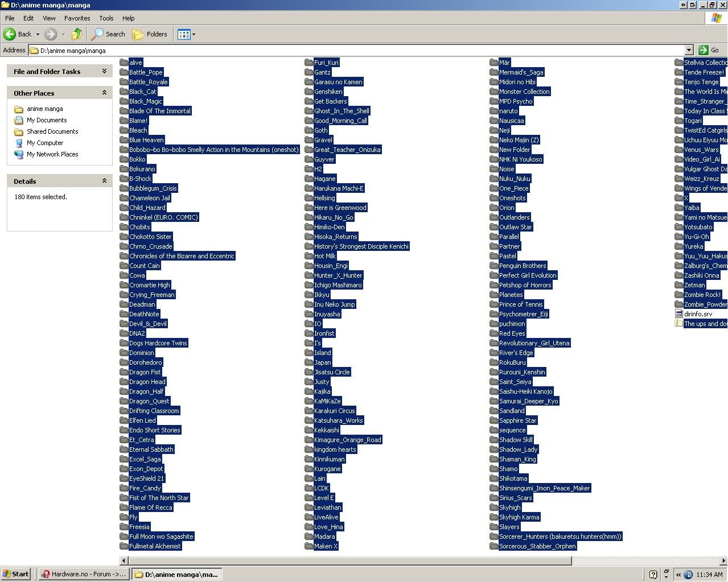
Task: Select the Hunter_X_Hunter folder icon
Action: (x=309, y=275)
